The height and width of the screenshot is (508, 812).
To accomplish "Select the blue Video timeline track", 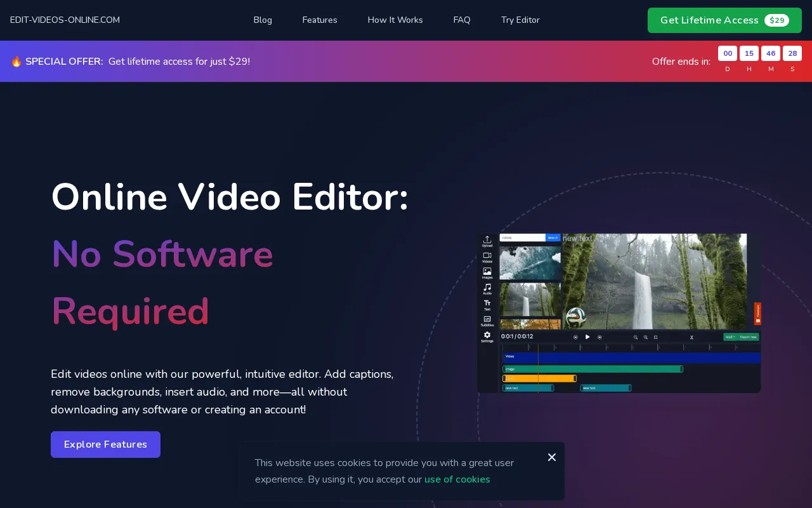I will [632, 358].
